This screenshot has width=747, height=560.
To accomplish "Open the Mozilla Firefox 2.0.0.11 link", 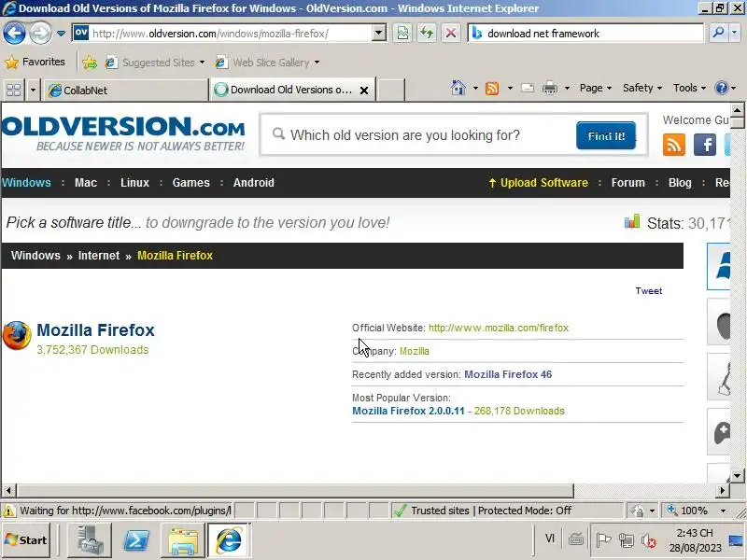I will (x=408, y=411).
